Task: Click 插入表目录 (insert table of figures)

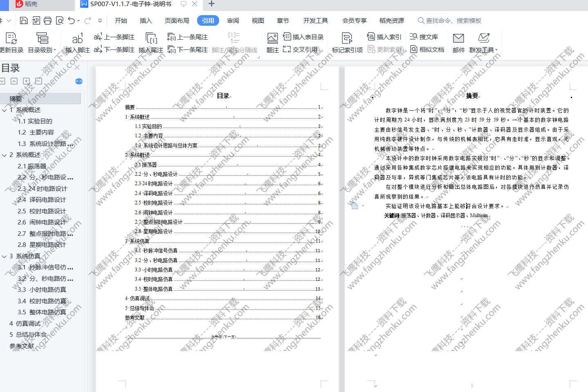Action: point(303,37)
